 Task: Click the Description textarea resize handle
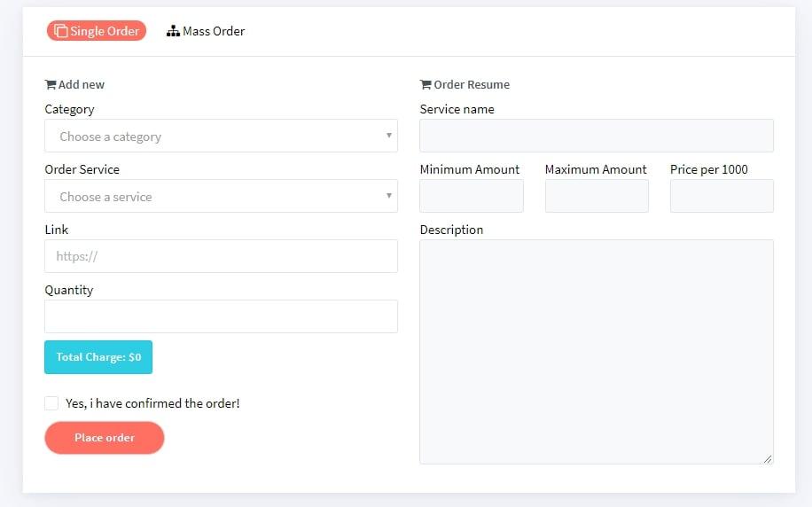pos(768,458)
